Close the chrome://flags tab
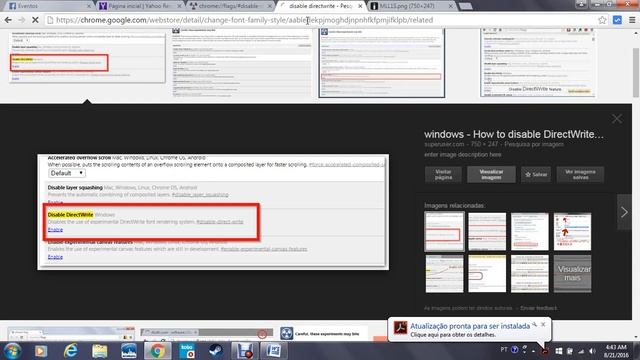The height and width of the screenshot is (360, 640). [269, 6]
